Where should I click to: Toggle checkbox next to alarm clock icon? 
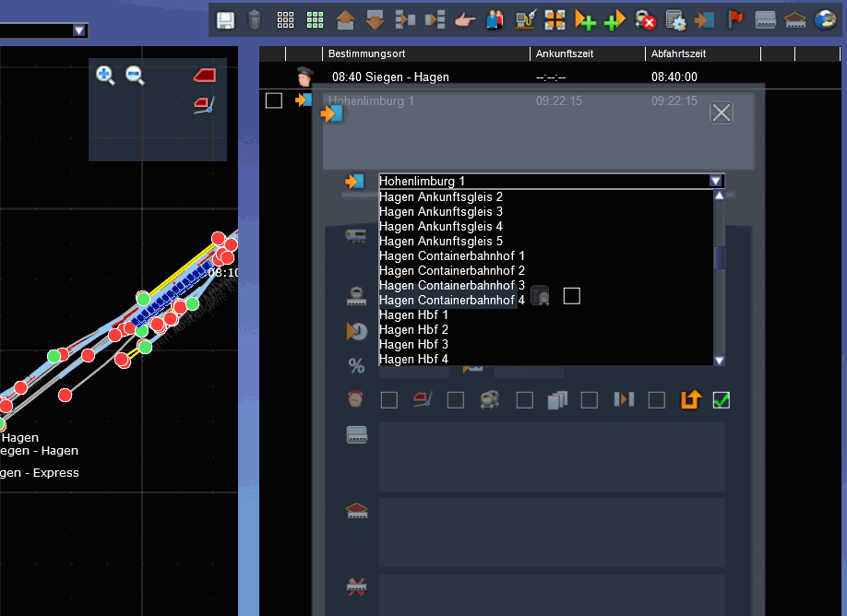[389, 400]
